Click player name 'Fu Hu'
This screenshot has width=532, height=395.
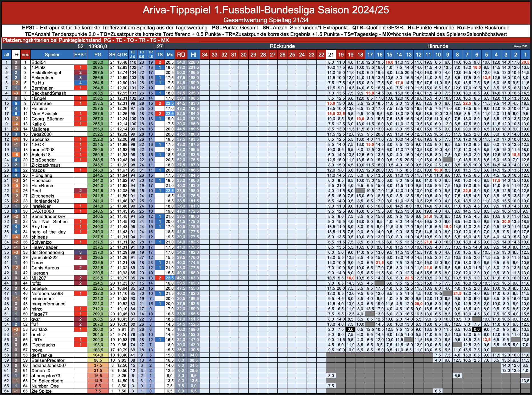tap(37, 83)
